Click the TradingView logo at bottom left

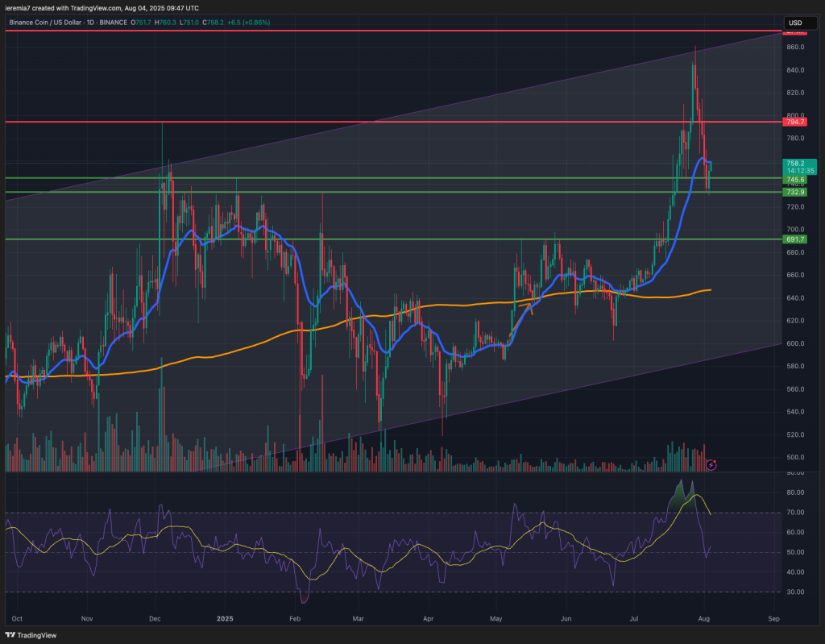coord(31,635)
